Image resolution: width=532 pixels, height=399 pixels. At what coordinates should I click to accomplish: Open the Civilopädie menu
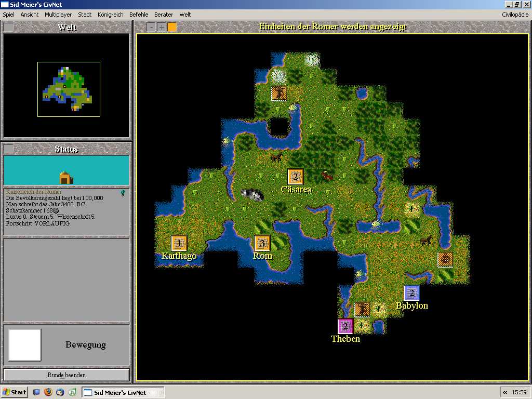pyautogui.click(x=515, y=15)
